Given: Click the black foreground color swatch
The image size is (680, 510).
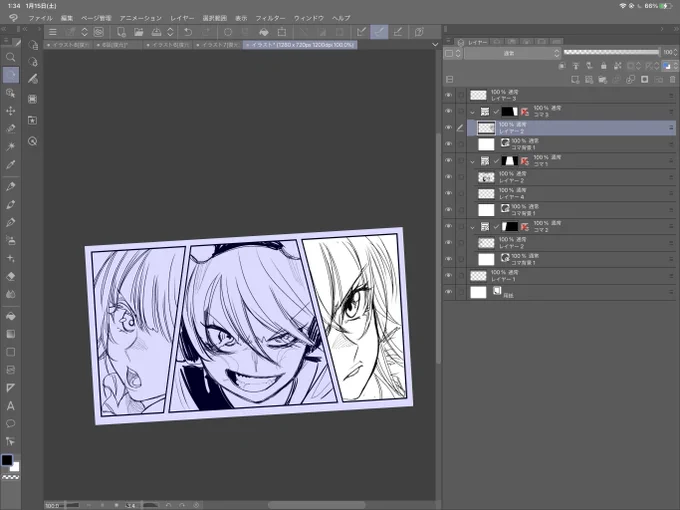Looking at the screenshot, I should pos(7,460).
